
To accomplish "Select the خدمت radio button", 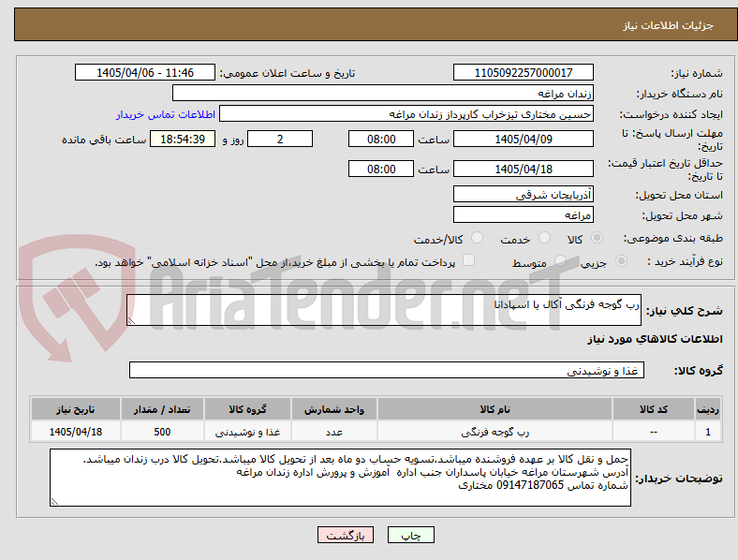I will (544, 238).
